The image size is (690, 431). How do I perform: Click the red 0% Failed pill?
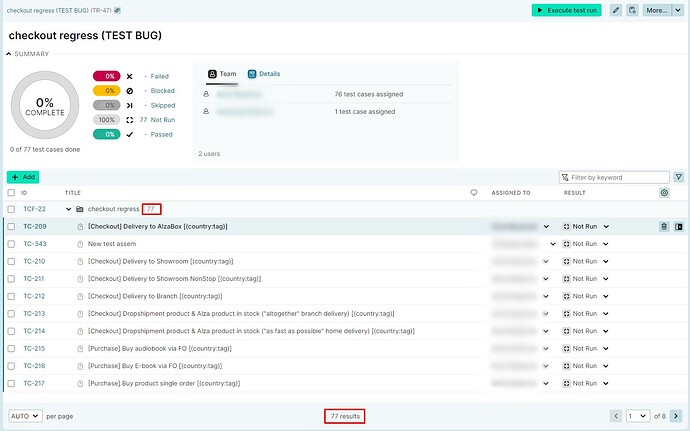click(106, 76)
